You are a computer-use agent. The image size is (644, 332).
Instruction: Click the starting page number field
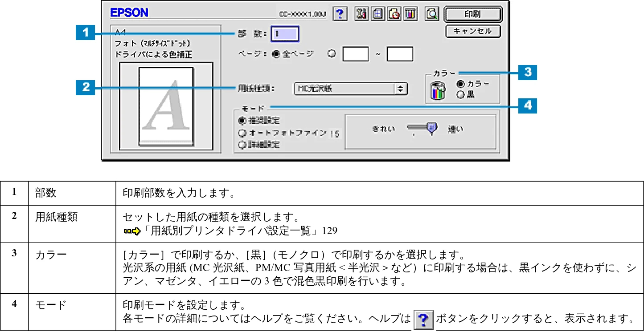click(x=355, y=54)
